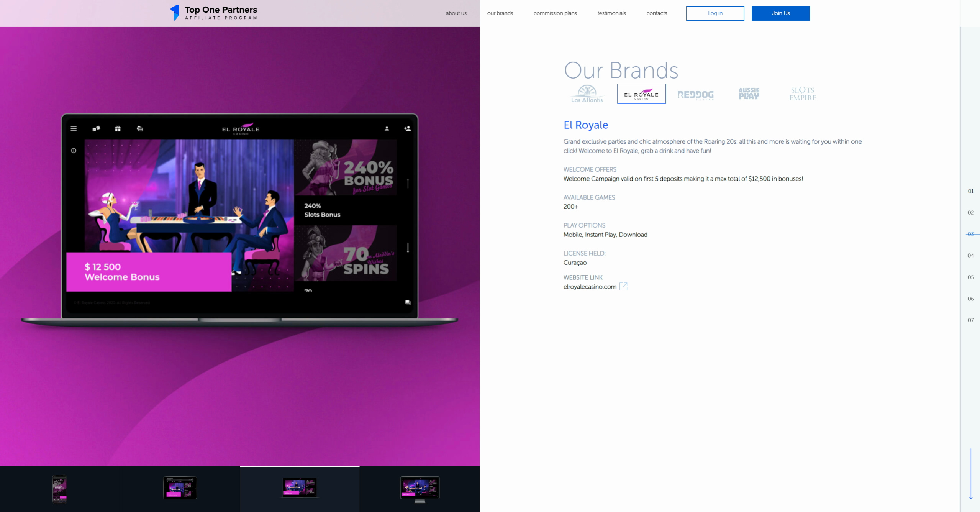Open external link icon beside elroyalecasino.com
This screenshot has height=512, width=980.
[623, 286]
